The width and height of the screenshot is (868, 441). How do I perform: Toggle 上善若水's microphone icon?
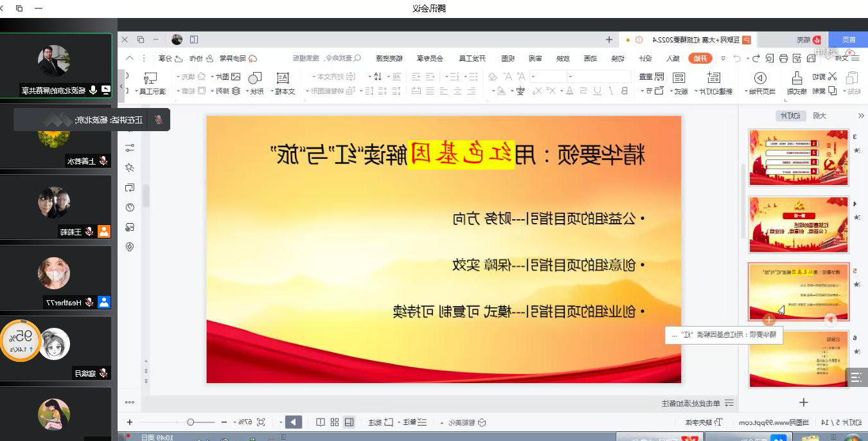tap(103, 161)
